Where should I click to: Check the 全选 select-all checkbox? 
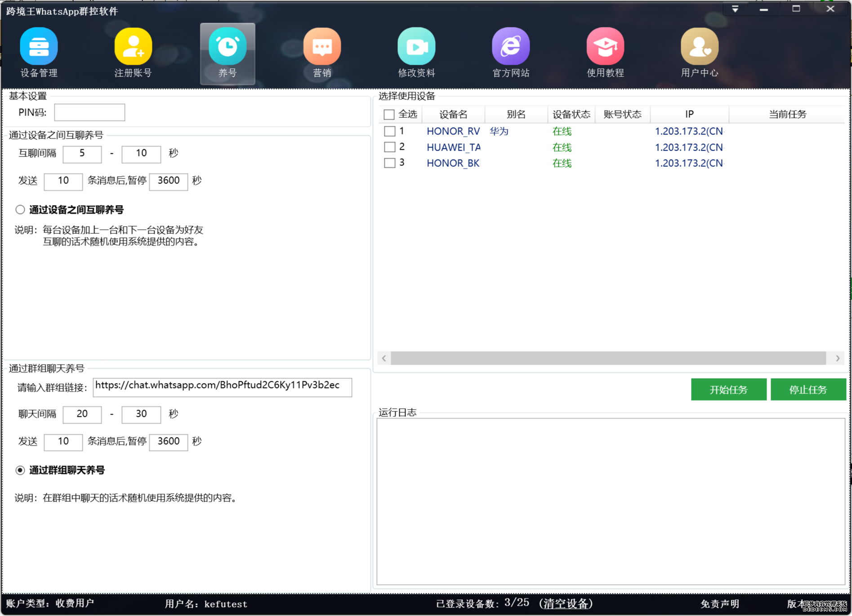tap(389, 115)
